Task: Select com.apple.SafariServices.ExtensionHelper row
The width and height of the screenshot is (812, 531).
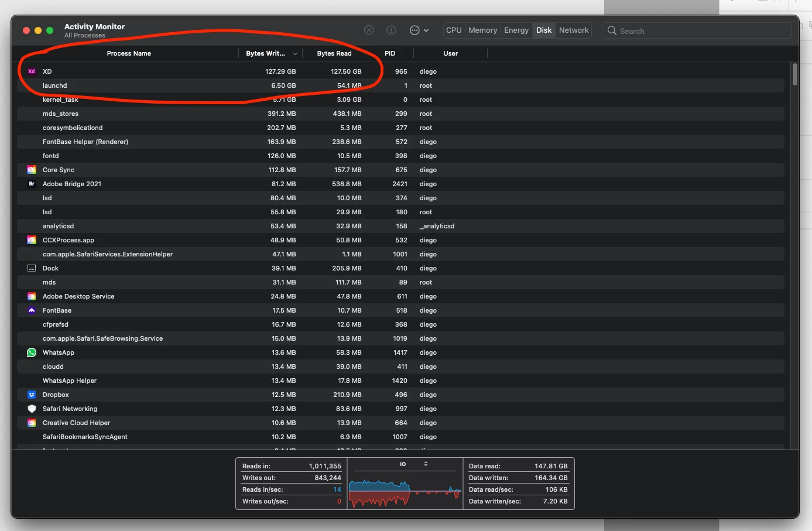Action: click(x=401, y=254)
